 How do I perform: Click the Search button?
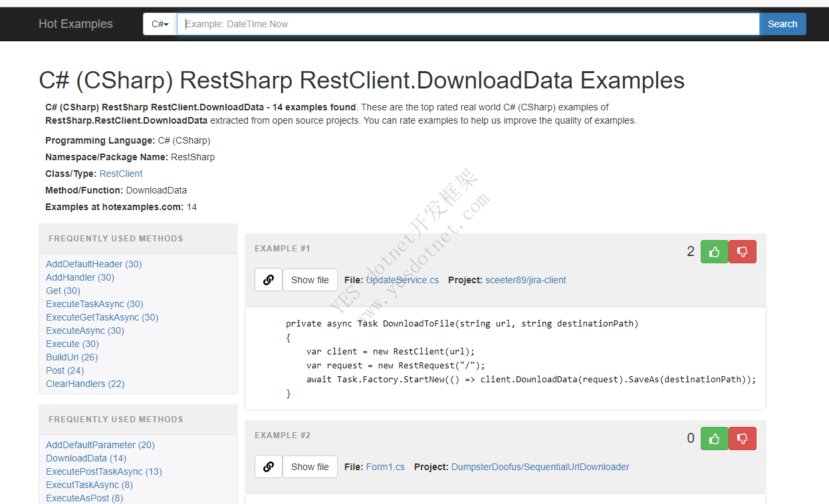[x=782, y=24]
